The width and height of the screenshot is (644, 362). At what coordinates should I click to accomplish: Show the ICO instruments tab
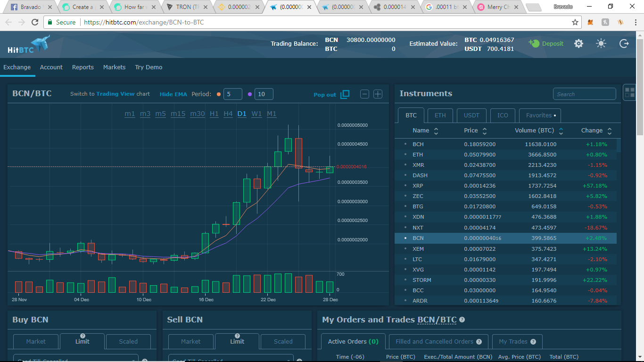[503, 115]
